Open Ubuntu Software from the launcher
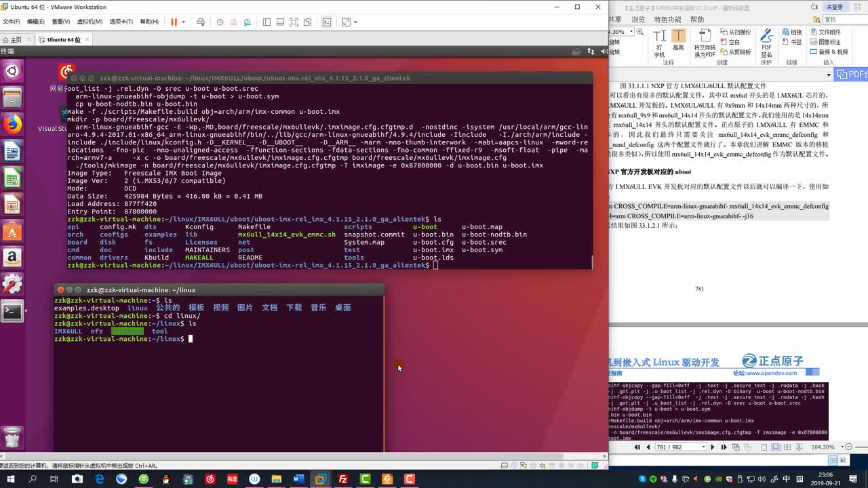This screenshot has height=488, width=868. click(12, 231)
